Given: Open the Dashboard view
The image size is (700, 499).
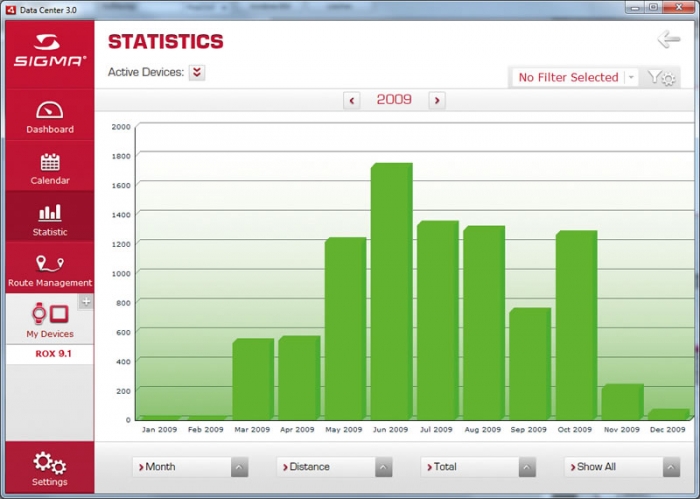Looking at the screenshot, I should pos(50,115).
